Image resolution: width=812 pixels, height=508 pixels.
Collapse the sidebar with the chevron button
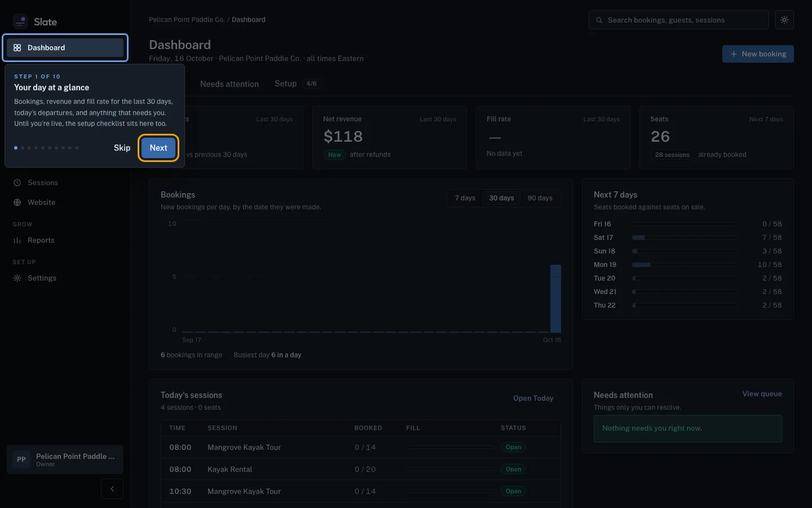point(112,489)
